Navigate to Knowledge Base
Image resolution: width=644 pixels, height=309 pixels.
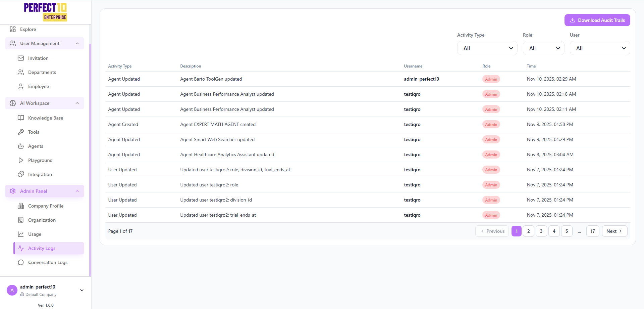coord(49,118)
